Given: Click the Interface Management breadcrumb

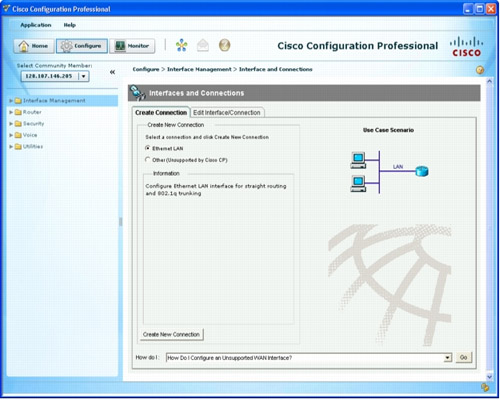Looking at the screenshot, I should [199, 69].
